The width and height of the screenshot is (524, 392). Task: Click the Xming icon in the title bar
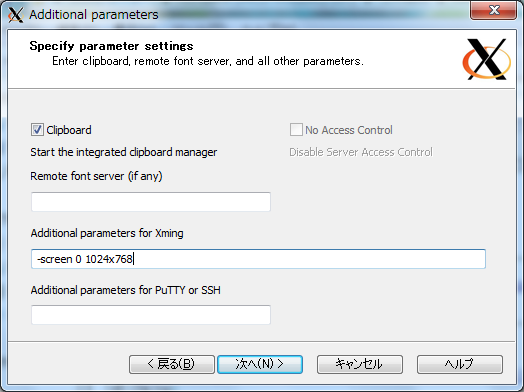click(x=15, y=15)
